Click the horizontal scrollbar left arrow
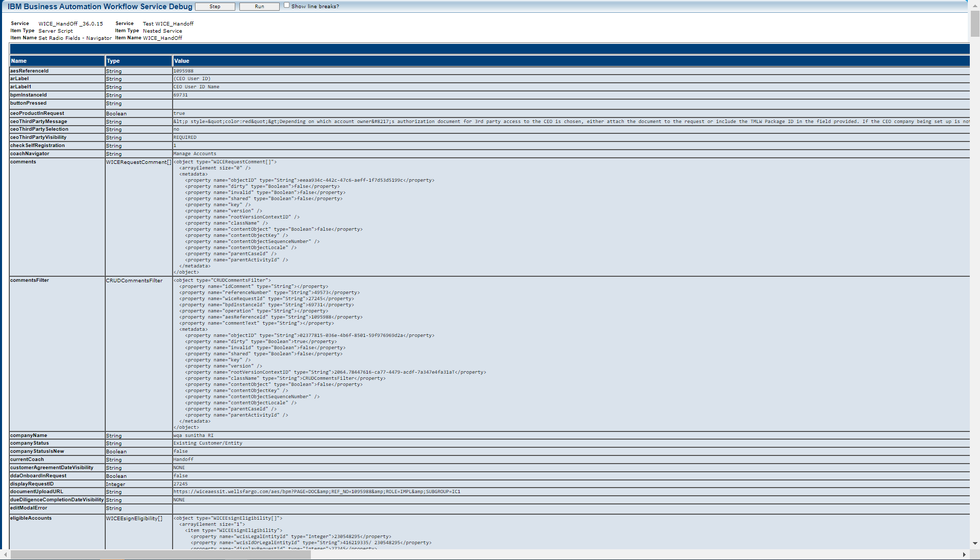 click(5, 554)
